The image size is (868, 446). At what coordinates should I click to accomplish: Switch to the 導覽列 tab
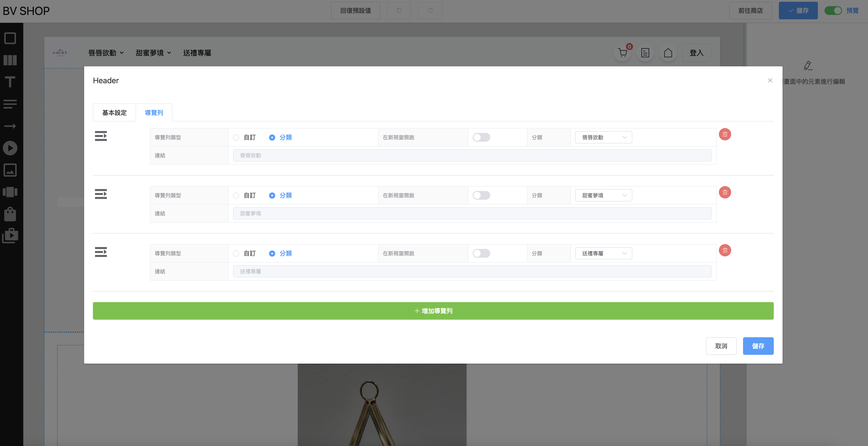(x=154, y=112)
